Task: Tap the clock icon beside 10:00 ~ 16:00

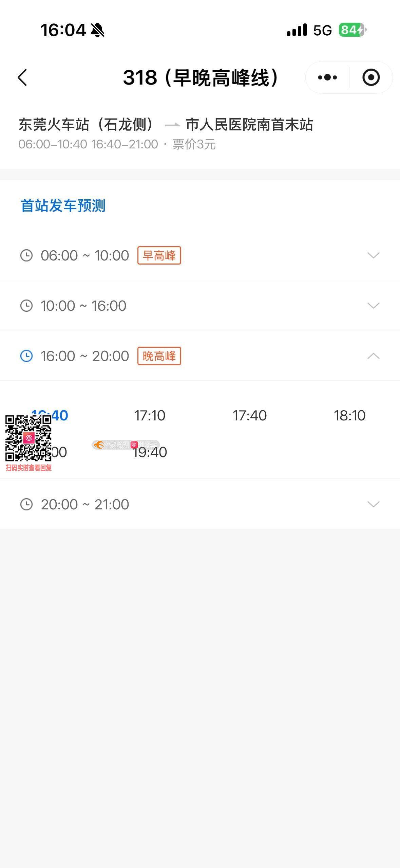Action: (26, 306)
